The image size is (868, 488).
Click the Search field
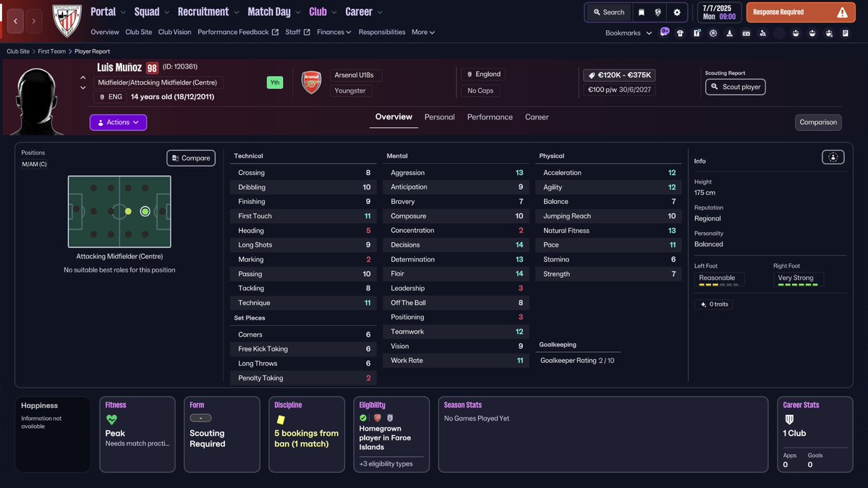(x=608, y=12)
